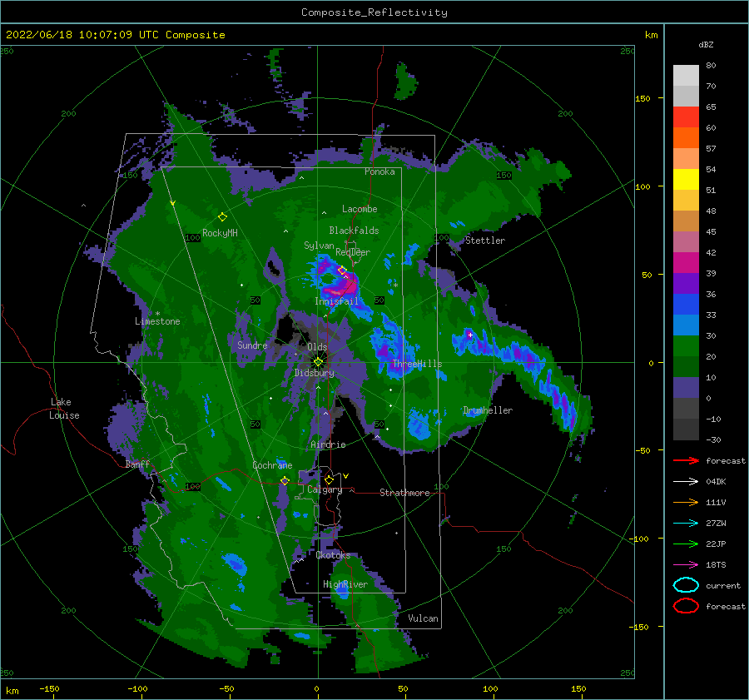Viewport: 749px width, 700px height.
Task: Select the light gray 80 dBZ swatch
Action: 686,76
